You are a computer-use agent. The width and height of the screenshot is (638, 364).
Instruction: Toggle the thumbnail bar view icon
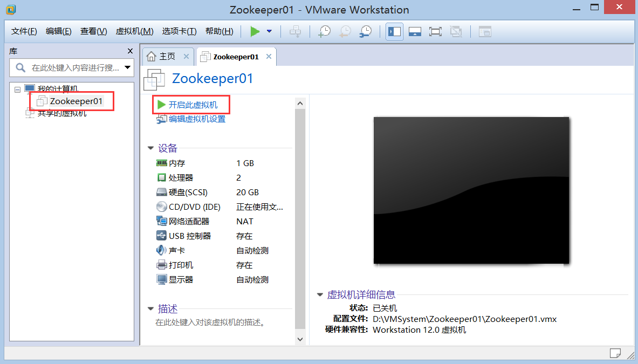pos(415,31)
